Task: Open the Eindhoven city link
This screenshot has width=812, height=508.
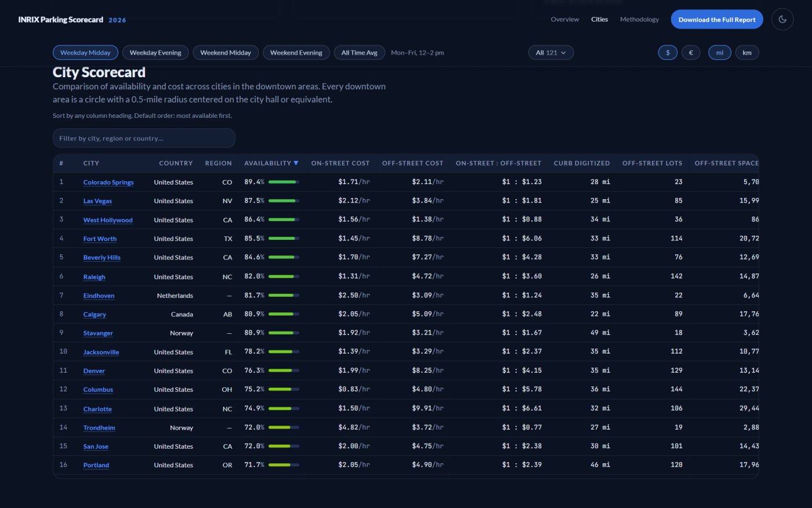Action: click(99, 296)
